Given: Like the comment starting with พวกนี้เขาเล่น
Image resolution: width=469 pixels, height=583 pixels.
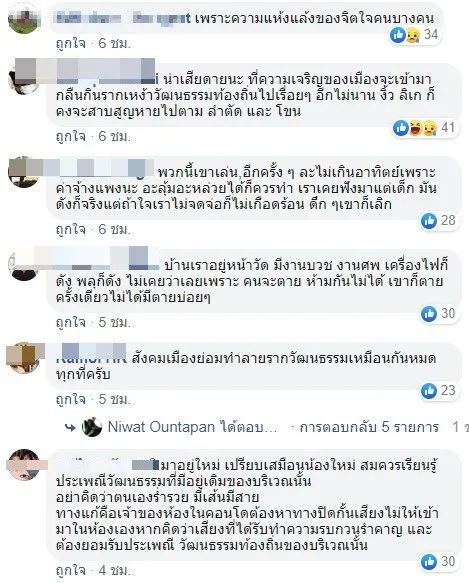Looking at the screenshot, I should pos(71,230).
